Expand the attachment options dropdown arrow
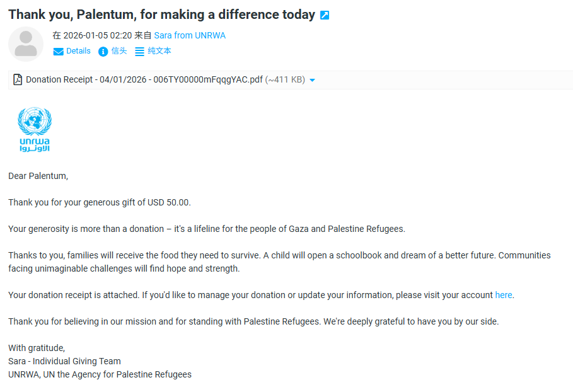This screenshot has width=573, height=392. point(313,81)
